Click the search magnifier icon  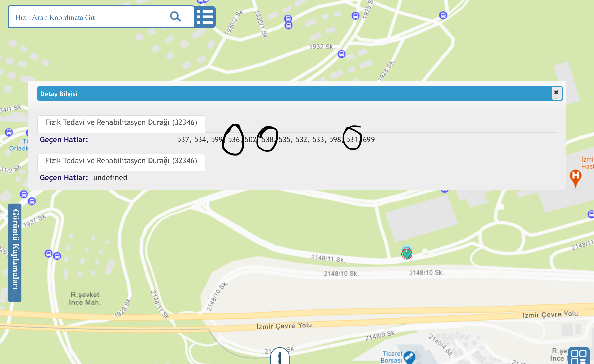[175, 17]
